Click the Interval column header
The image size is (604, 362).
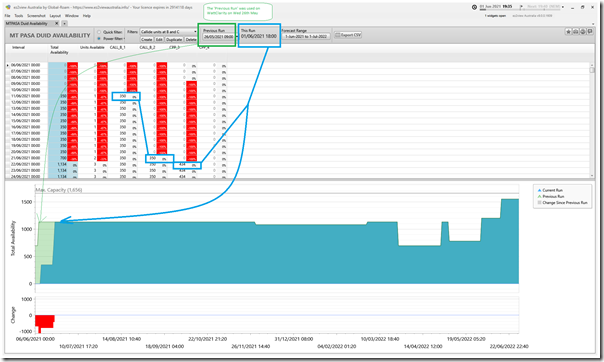[18, 48]
